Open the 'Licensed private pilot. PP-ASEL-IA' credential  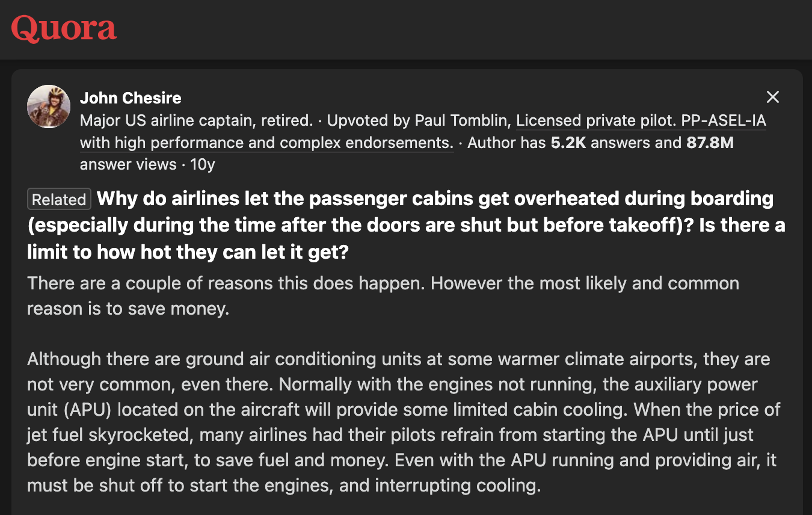click(641, 120)
